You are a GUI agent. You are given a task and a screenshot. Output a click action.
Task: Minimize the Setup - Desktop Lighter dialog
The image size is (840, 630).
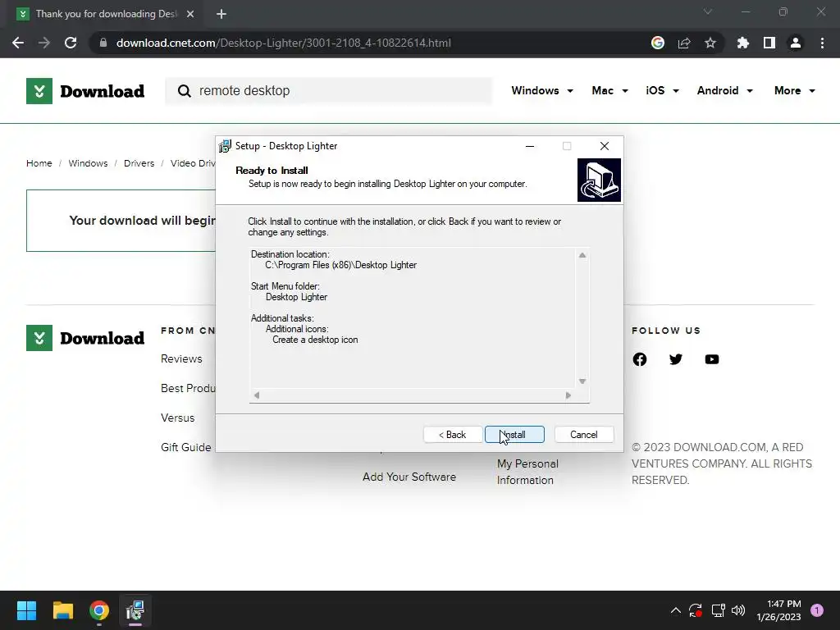click(530, 146)
